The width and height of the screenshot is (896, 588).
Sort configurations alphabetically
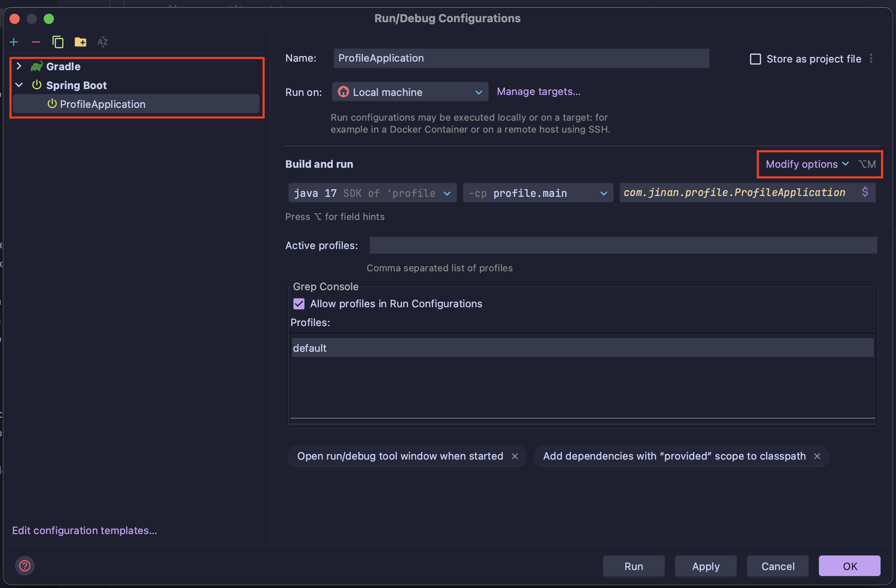pos(103,42)
